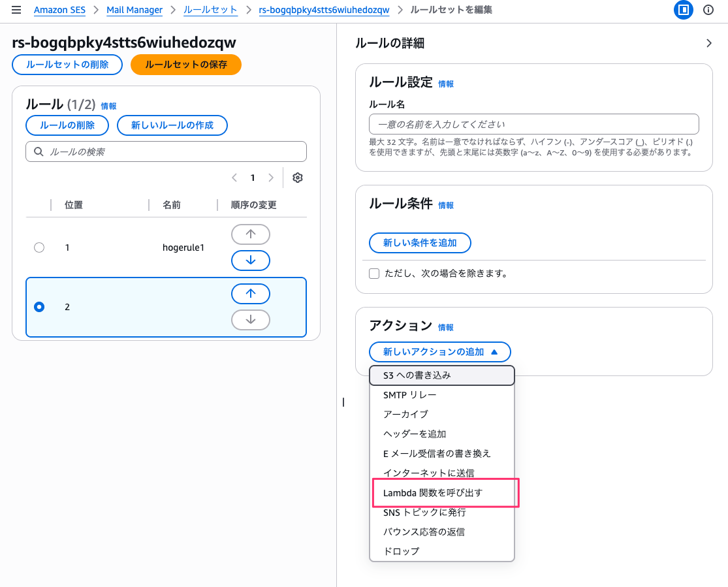The width and height of the screenshot is (728, 587).
Task: Add a new condition with 新しい条件を追加
Action: (420, 243)
